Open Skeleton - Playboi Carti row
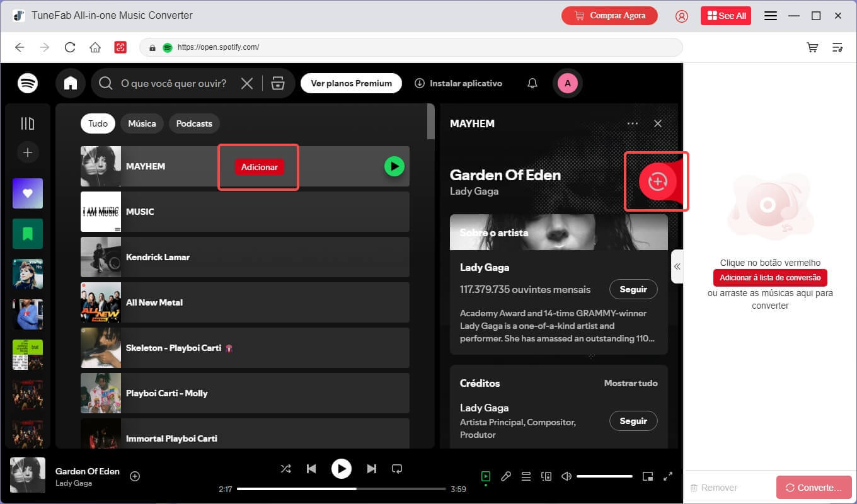857x504 pixels. pos(245,348)
